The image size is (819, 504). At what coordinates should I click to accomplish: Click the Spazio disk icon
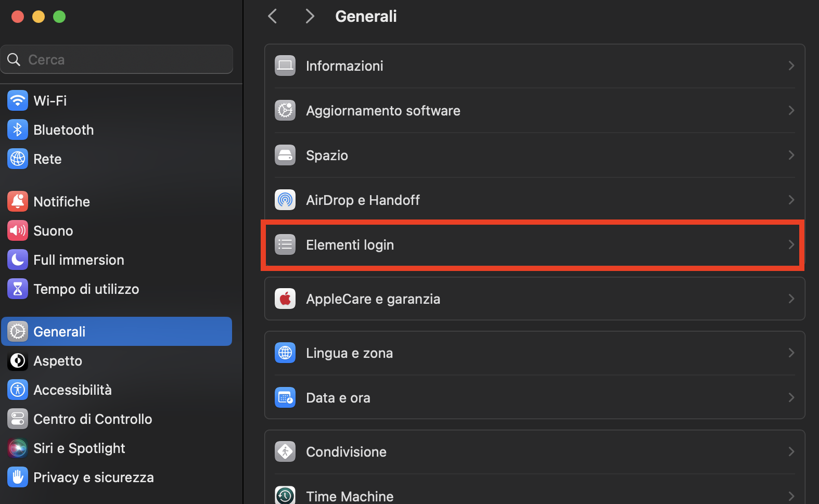pos(285,155)
